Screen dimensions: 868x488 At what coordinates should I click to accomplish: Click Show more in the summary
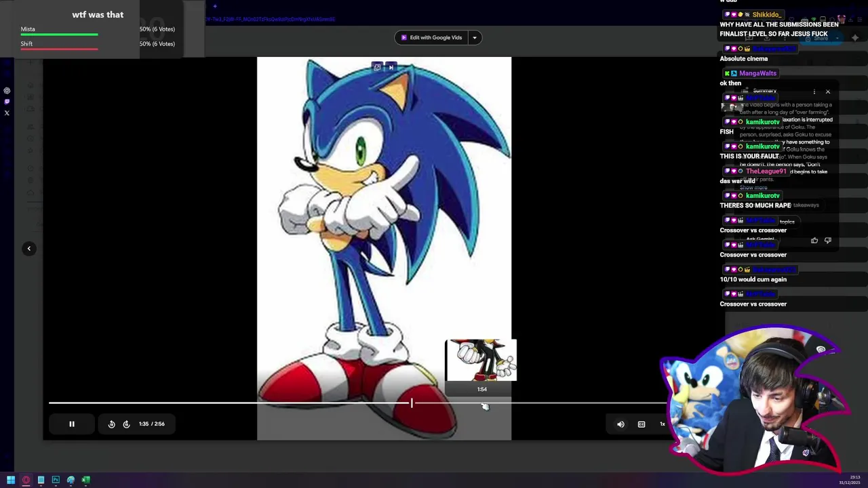coord(753,188)
